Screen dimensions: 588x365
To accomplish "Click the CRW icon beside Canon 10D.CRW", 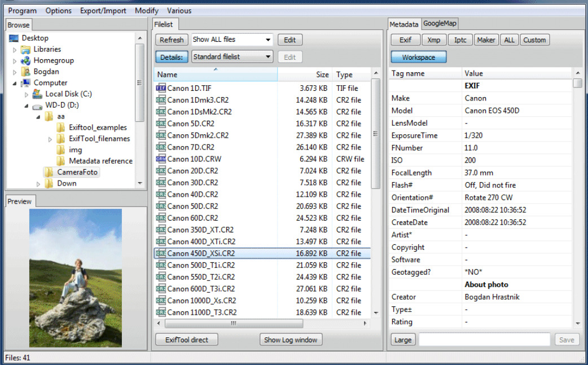I will click(161, 159).
